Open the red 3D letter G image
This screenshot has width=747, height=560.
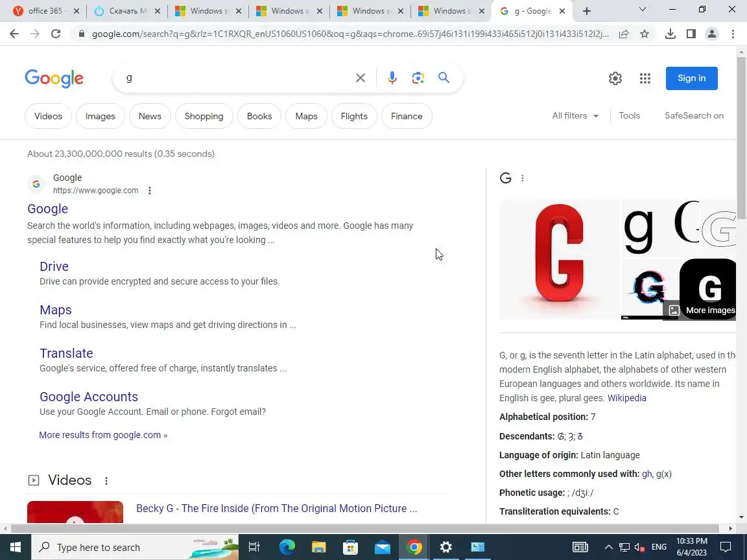pos(559,259)
